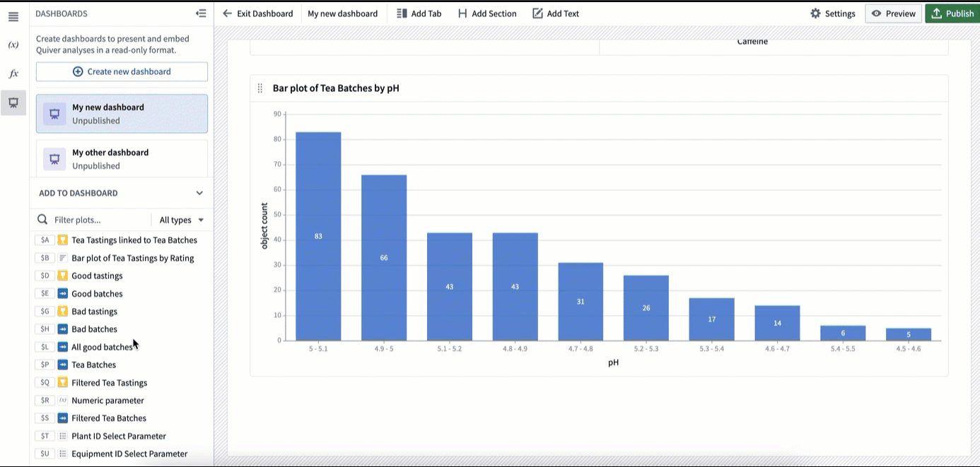Open the hamburger menu icon

click(x=13, y=16)
